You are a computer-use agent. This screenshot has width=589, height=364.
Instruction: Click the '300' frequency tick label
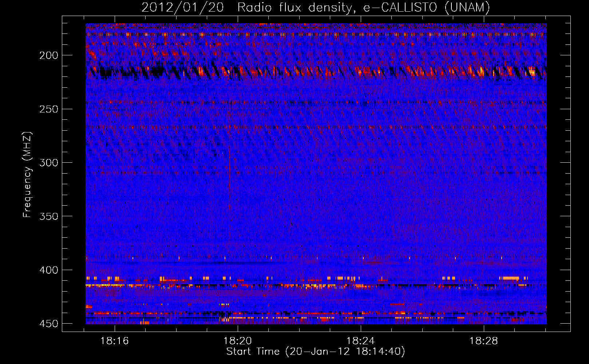click(x=49, y=163)
